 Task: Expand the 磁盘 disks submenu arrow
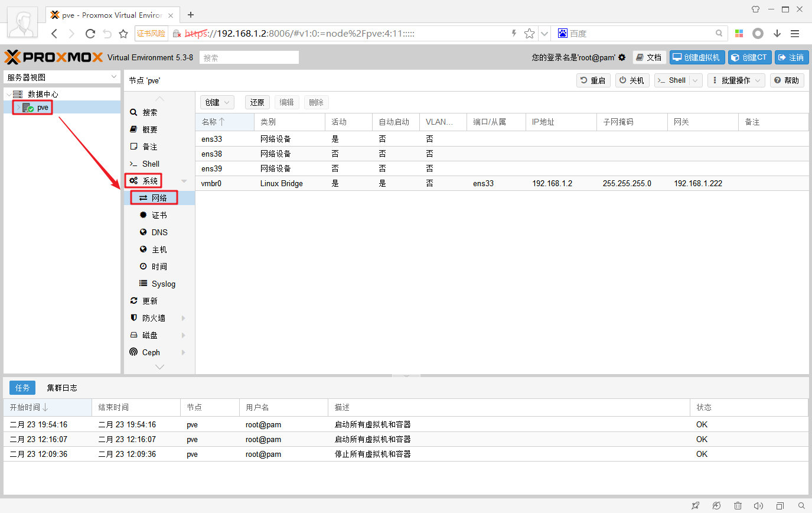tap(184, 335)
